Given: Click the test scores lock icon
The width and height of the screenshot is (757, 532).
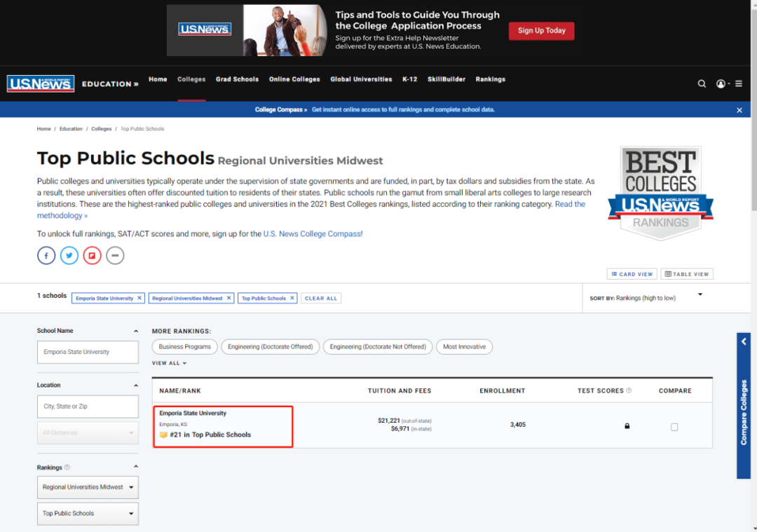Looking at the screenshot, I should 627,425.
